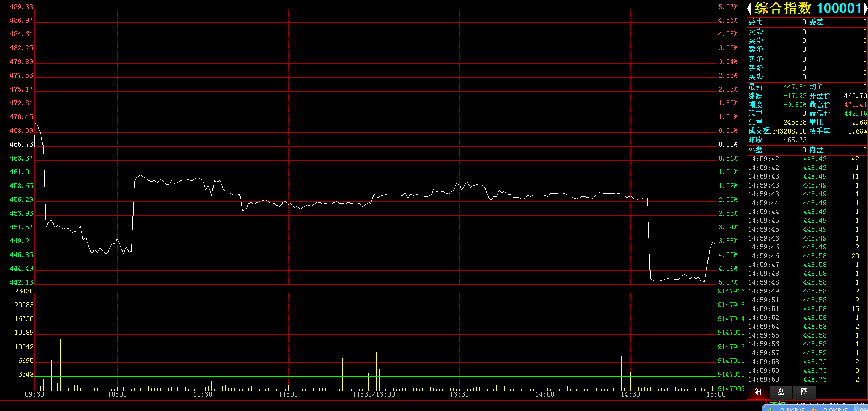Click the lowest price value 442.15
The width and height of the screenshot is (868, 411).
(x=855, y=114)
